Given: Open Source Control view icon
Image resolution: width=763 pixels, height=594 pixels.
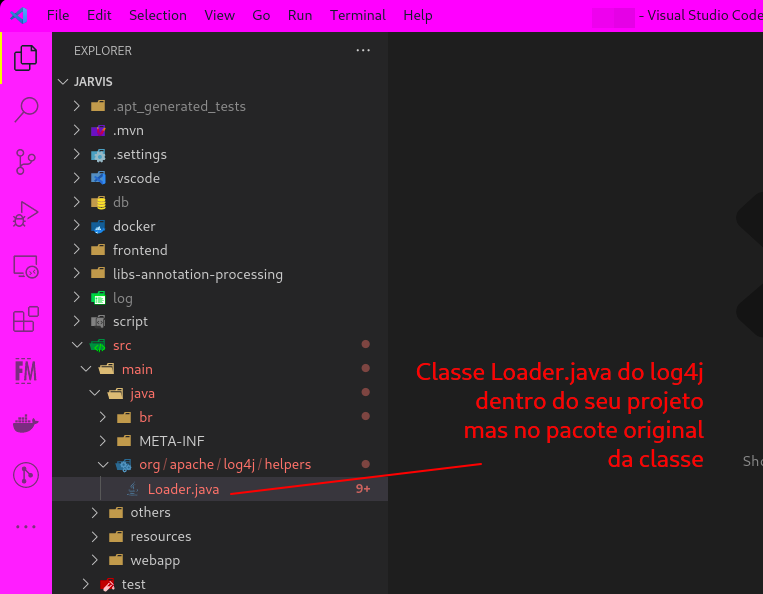Looking at the screenshot, I should tap(26, 162).
